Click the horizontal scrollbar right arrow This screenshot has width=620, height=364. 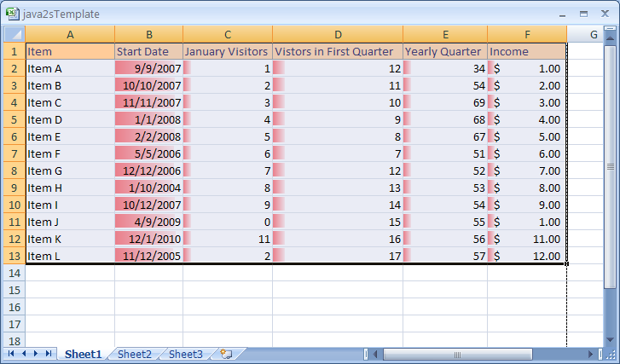click(590, 354)
